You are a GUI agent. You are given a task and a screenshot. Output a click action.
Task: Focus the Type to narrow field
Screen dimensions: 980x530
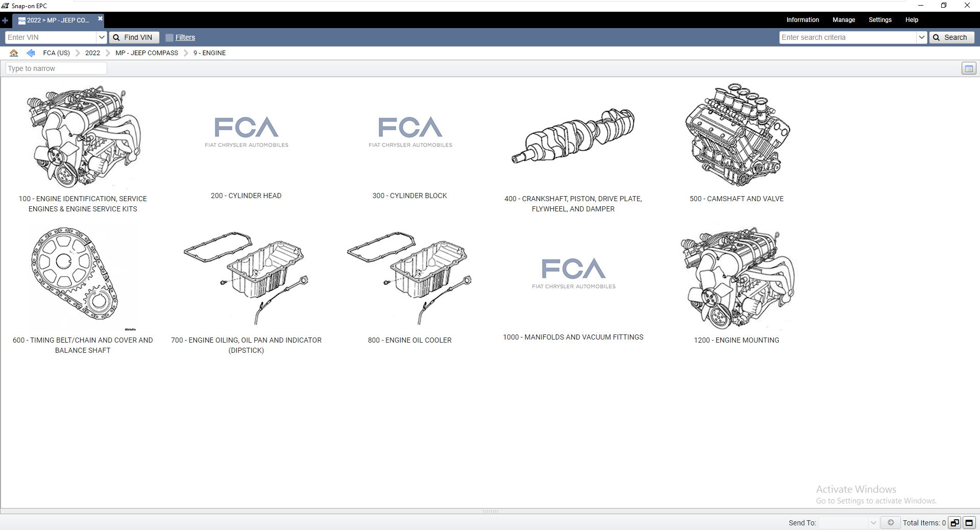(x=56, y=68)
